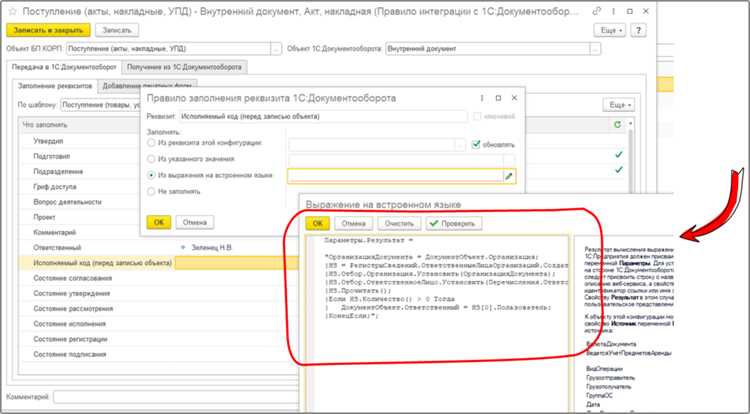Toggle the ключевой checkbox
Viewport: 750px width, 414px height.
click(x=476, y=116)
